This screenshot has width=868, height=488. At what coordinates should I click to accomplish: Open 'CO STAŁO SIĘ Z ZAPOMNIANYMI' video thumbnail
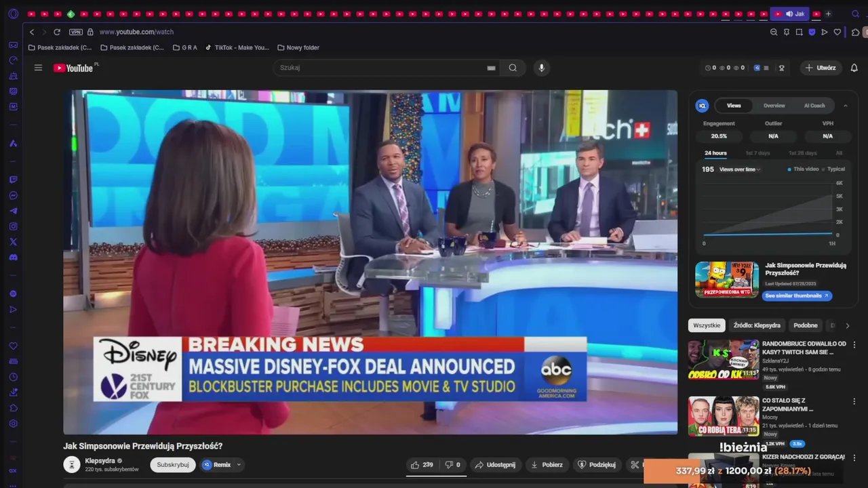coord(724,416)
